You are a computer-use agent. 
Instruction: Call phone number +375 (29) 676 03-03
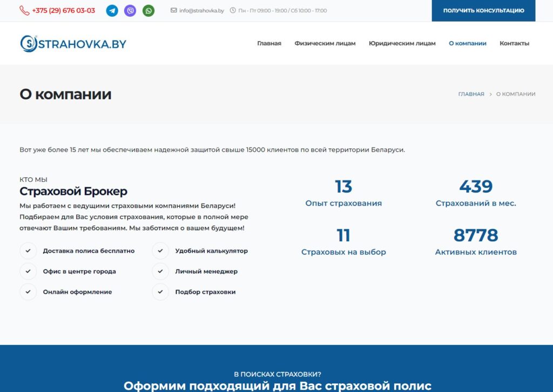tap(64, 11)
